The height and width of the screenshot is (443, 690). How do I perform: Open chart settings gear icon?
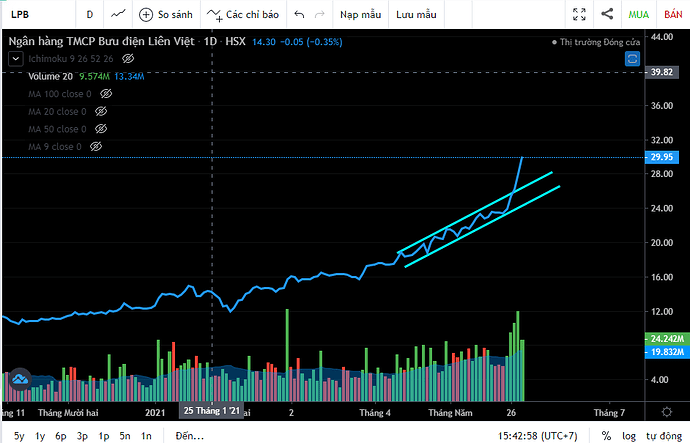point(667,412)
